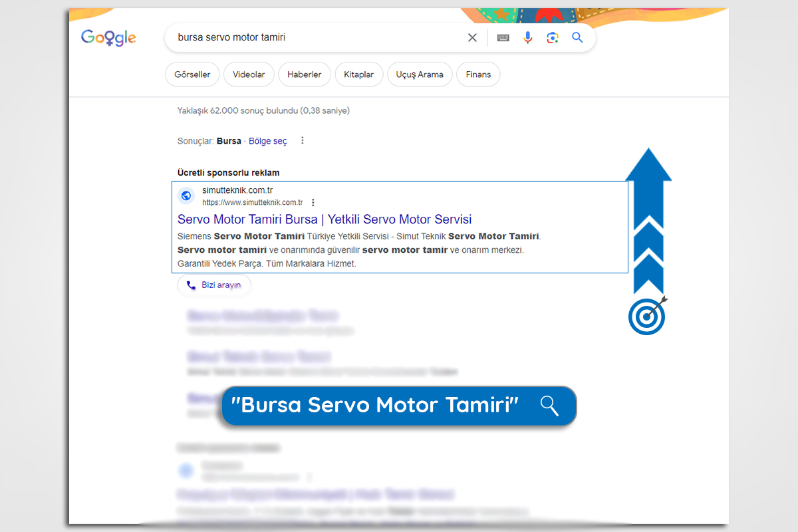The width and height of the screenshot is (798, 532).
Task: Click the 'Bölge seç' link
Action: [x=268, y=141]
